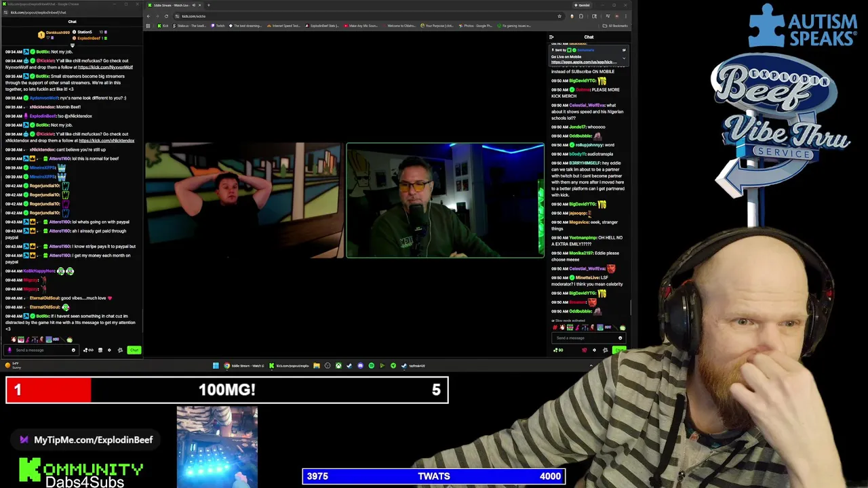Open Xbox app from the taskbar
This screenshot has height=488, width=868.
338,365
